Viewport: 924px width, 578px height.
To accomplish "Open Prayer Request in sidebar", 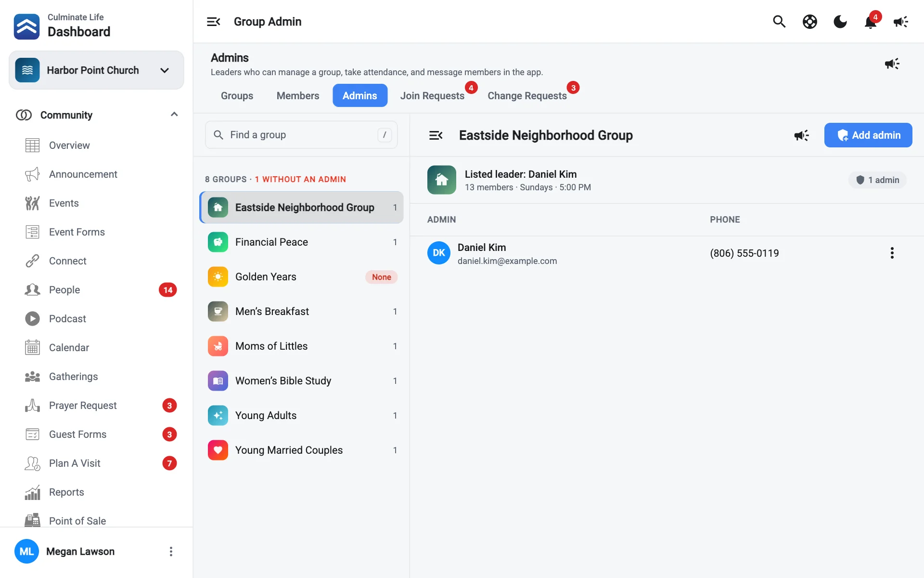I will click(x=96, y=406).
